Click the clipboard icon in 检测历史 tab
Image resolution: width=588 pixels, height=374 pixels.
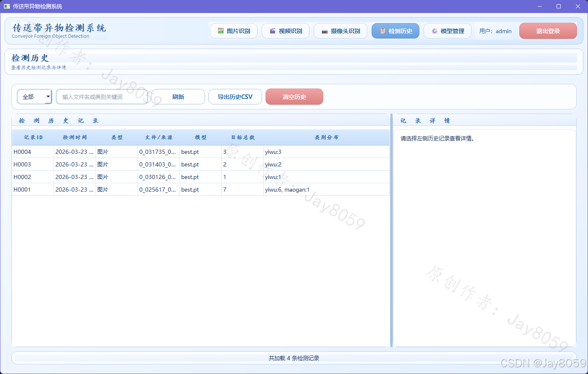pyautogui.click(x=382, y=31)
